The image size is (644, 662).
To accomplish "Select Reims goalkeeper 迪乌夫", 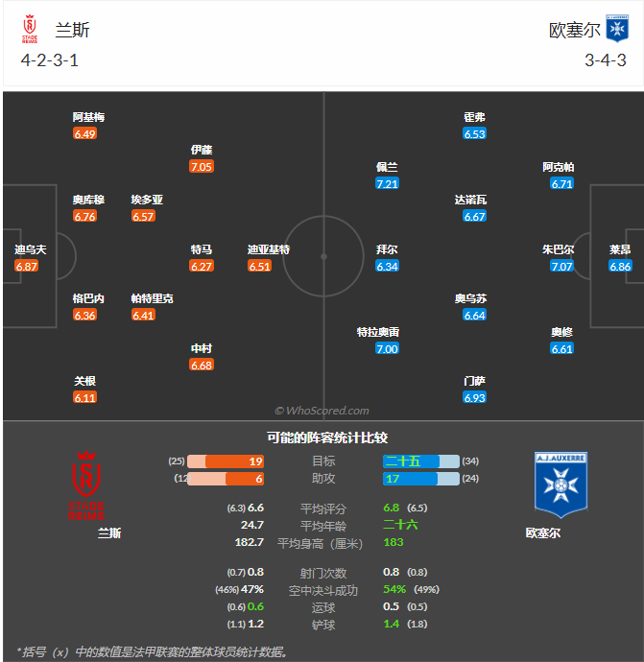I will click(30, 249).
